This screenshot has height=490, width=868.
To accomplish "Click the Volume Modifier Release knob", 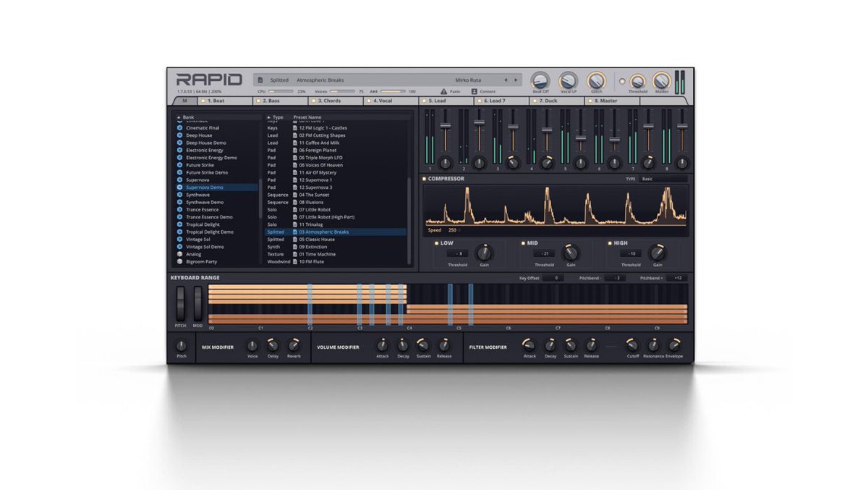I will 444,345.
